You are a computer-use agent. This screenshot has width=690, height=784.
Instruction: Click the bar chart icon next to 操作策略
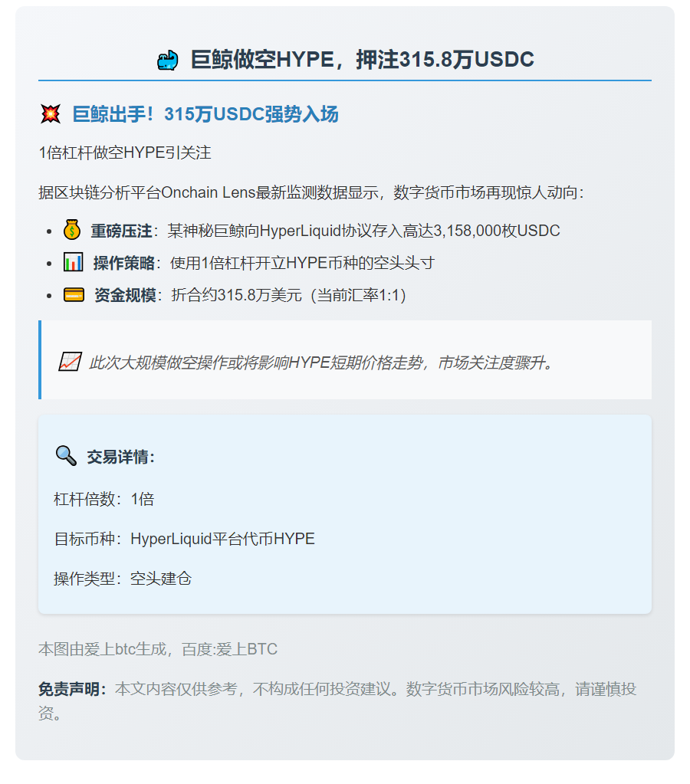73,262
